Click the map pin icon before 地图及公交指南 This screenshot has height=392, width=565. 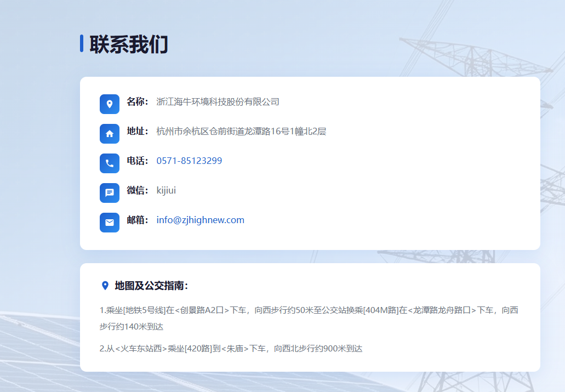(x=105, y=286)
